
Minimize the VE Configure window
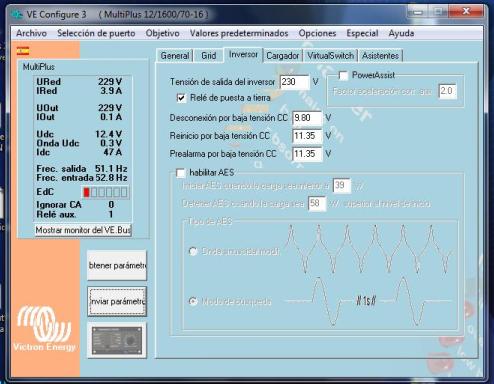point(417,12)
